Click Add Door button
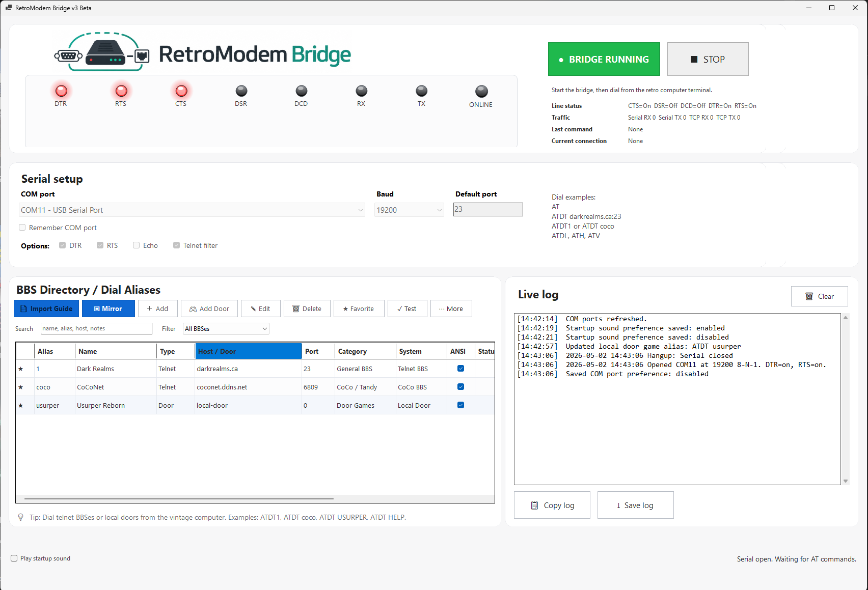 (209, 308)
